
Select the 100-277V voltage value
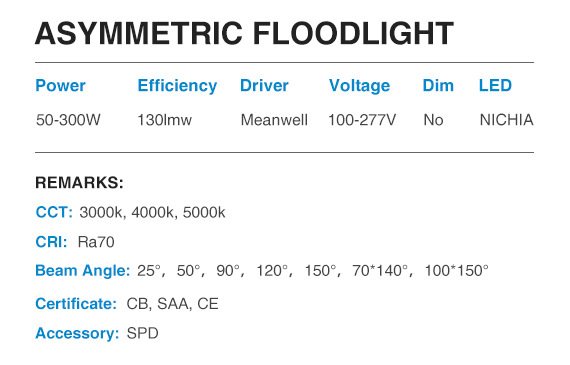[362, 120]
